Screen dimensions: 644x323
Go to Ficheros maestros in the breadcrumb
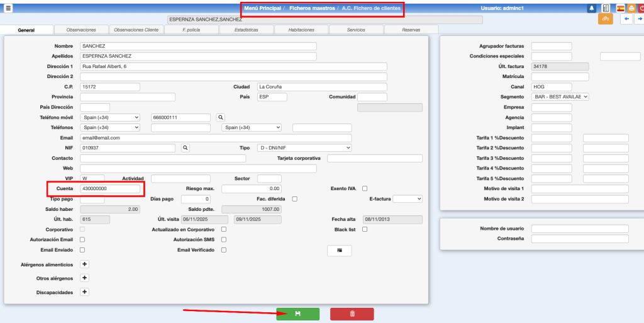pos(311,8)
